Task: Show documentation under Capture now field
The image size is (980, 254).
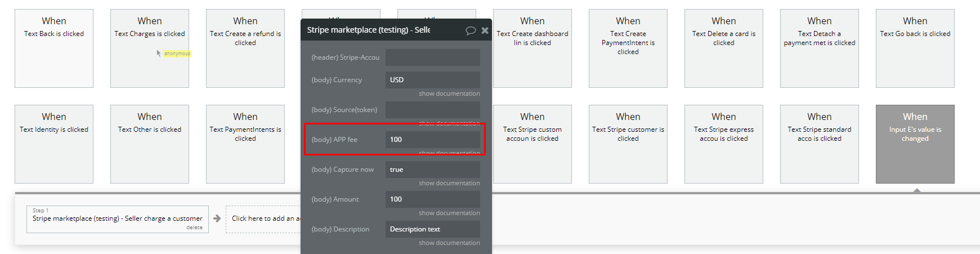Action: click(449, 184)
